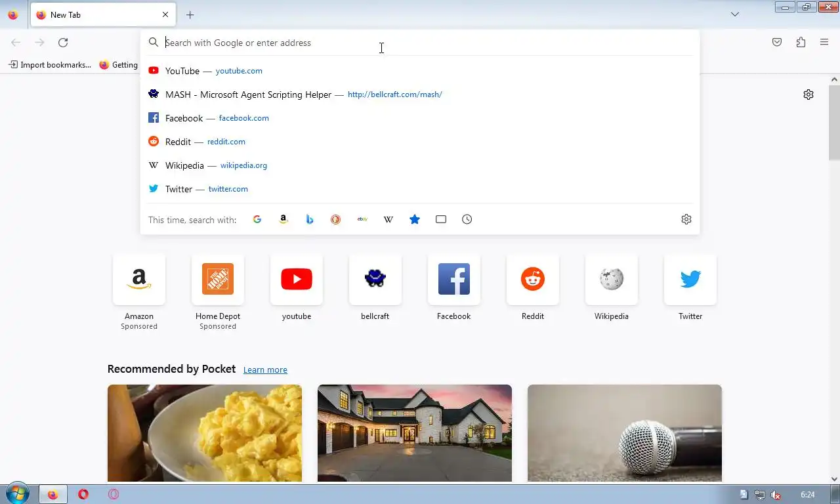Focus the Search with Google address field
The image size is (840, 504).
click(x=420, y=43)
